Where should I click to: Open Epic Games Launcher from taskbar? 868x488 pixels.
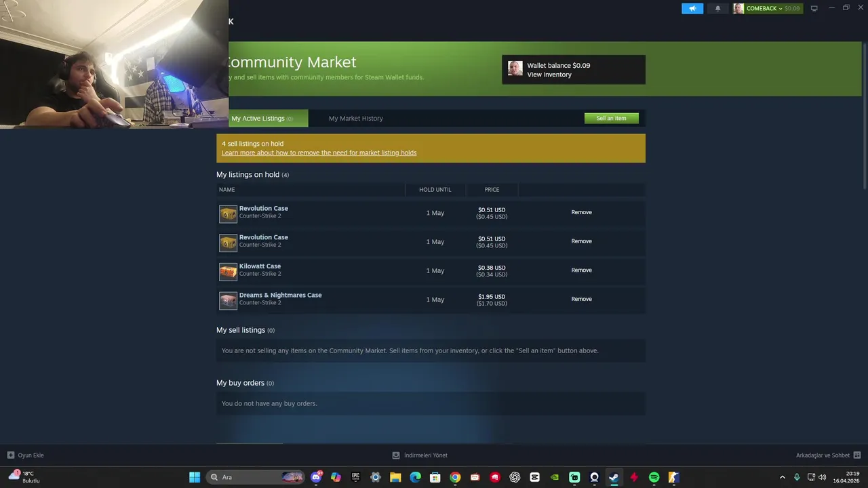355,477
